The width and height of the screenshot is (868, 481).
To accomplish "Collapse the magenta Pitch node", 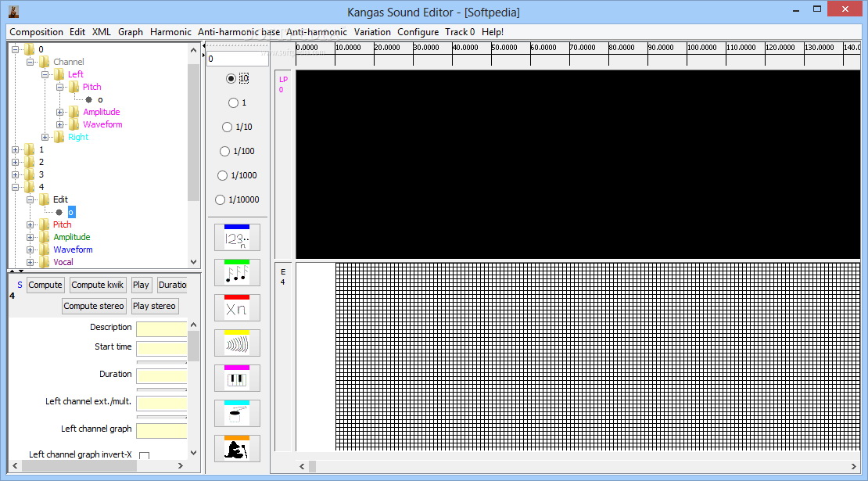I will [59, 87].
